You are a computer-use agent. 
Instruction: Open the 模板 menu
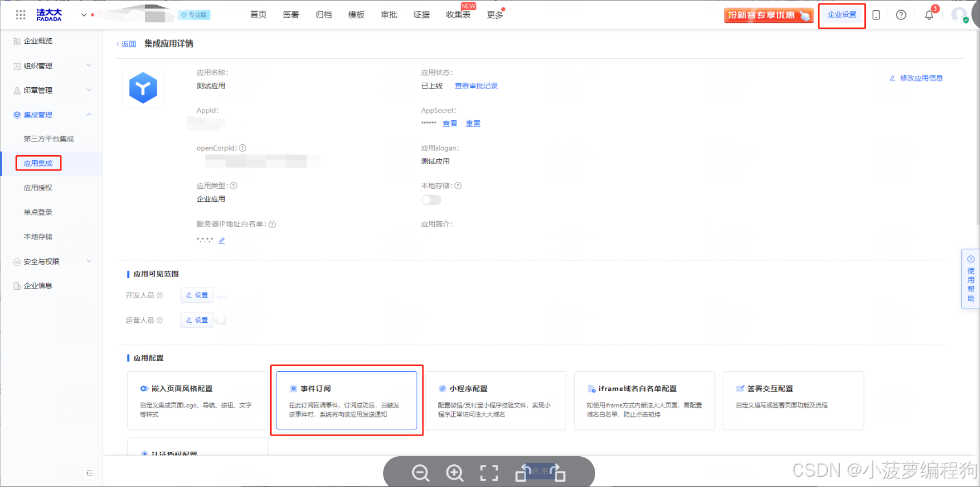coord(356,15)
